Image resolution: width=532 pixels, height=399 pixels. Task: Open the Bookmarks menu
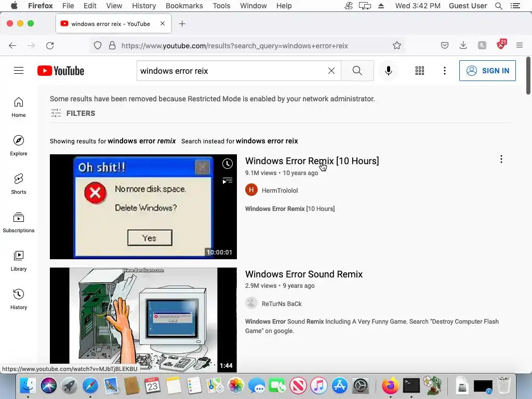(184, 6)
